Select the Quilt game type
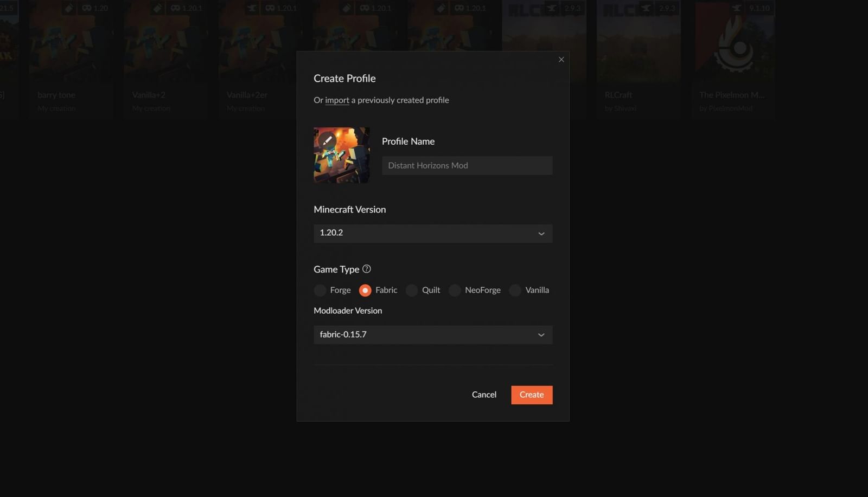 [412, 291]
